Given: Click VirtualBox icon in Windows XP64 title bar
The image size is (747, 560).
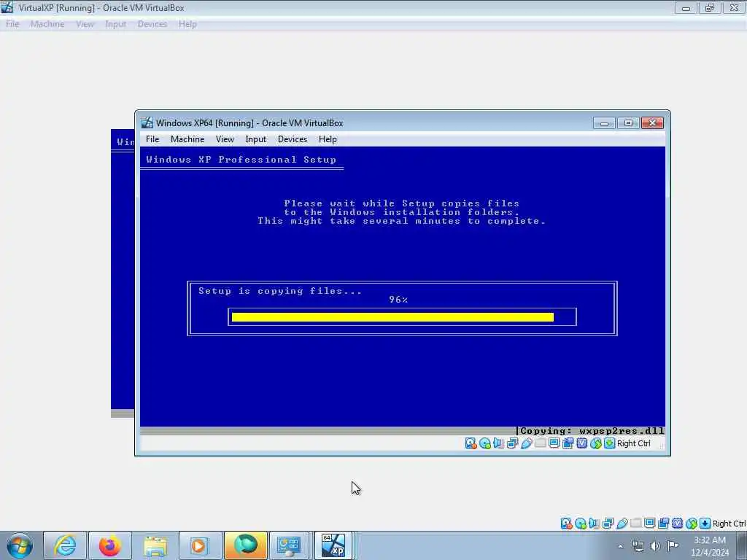Looking at the screenshot, I should tap(147, 122).
